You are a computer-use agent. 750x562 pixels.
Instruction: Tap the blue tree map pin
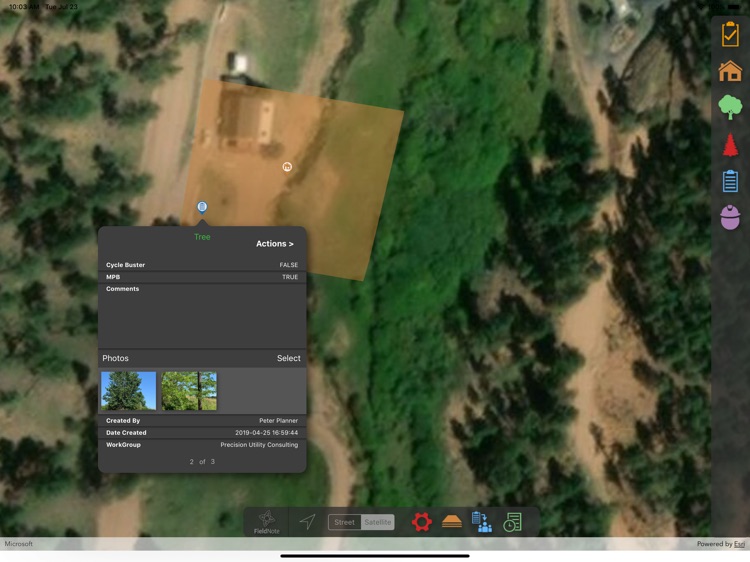coord(202,207)
